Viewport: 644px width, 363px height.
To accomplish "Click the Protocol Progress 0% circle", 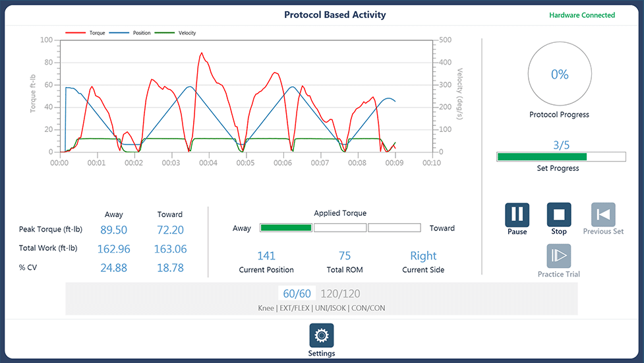I will click(559, 75).
